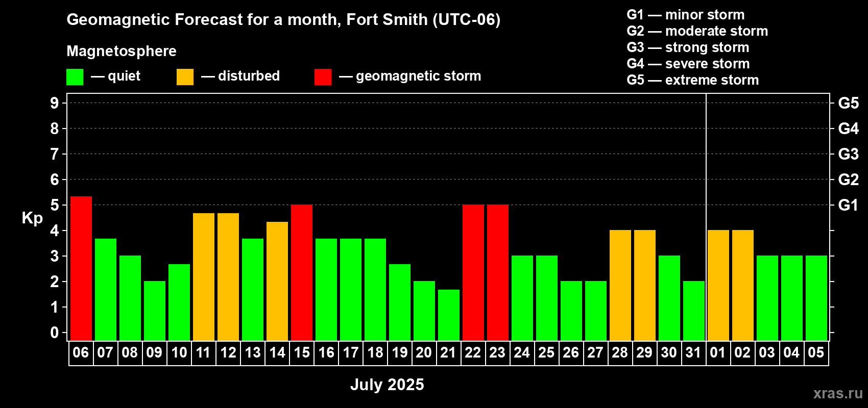868x408 pixels.
Task: Click the G5 right axis label
Action: pos(849,103)
